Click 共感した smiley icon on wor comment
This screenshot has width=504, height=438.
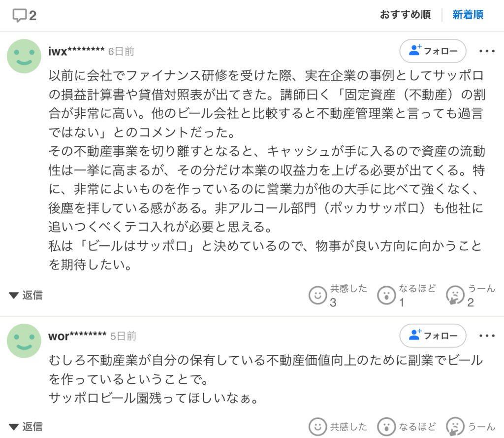click(x=318, y=427)
